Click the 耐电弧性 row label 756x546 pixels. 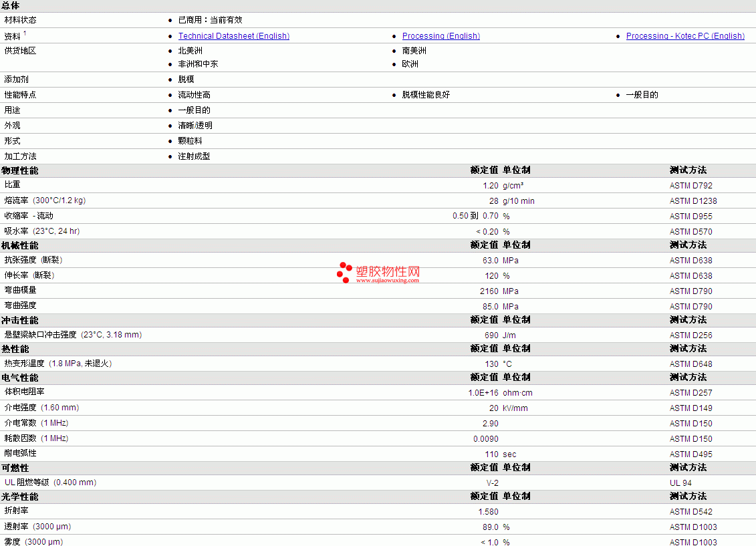(20, 453)
